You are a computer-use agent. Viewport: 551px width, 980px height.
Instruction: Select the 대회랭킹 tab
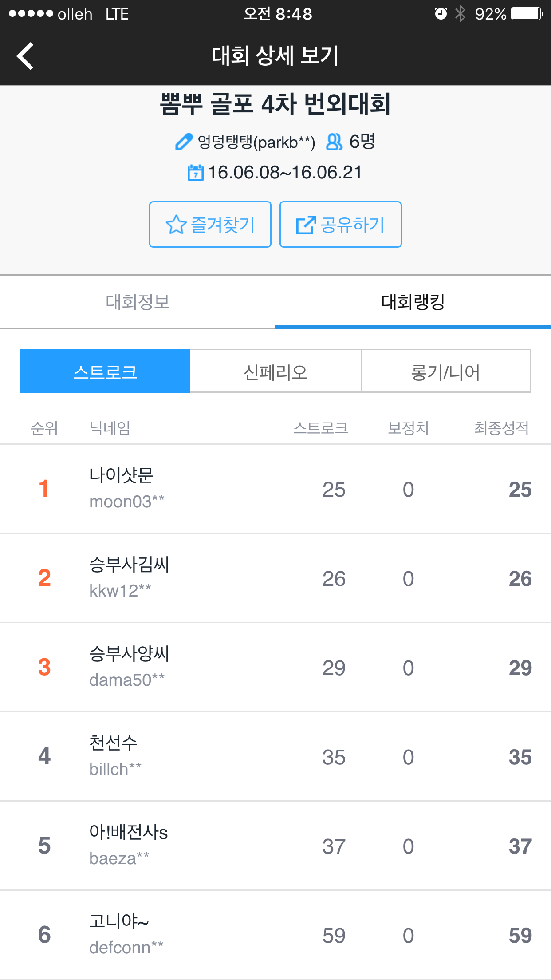(413, 302)
